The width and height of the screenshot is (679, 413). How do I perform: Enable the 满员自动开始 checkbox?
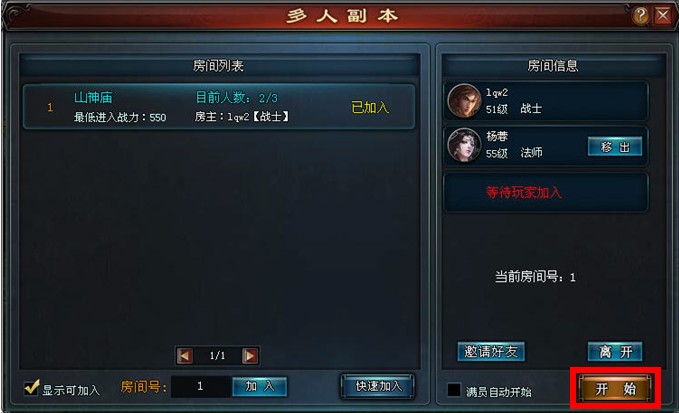point(454,390)
